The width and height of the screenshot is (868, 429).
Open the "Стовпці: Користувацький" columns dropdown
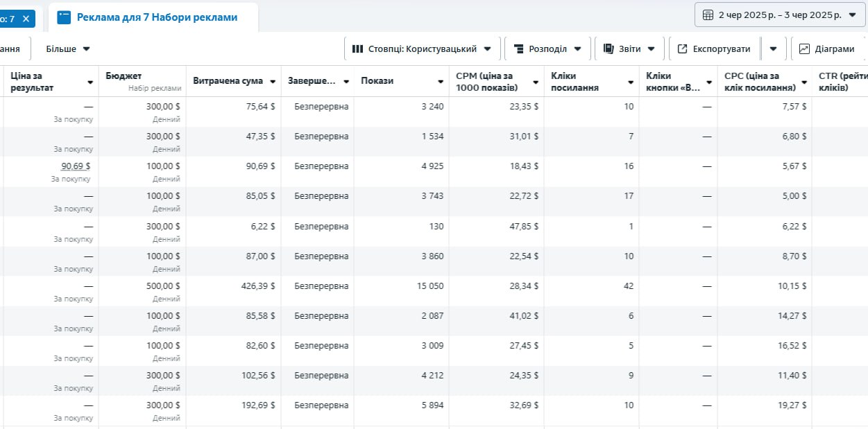[422, 49]
